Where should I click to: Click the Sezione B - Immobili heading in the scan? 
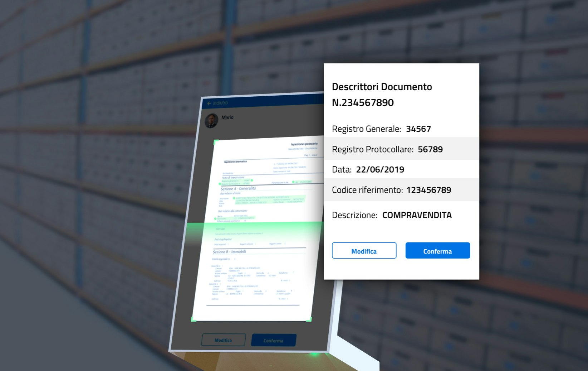[229, 252]
